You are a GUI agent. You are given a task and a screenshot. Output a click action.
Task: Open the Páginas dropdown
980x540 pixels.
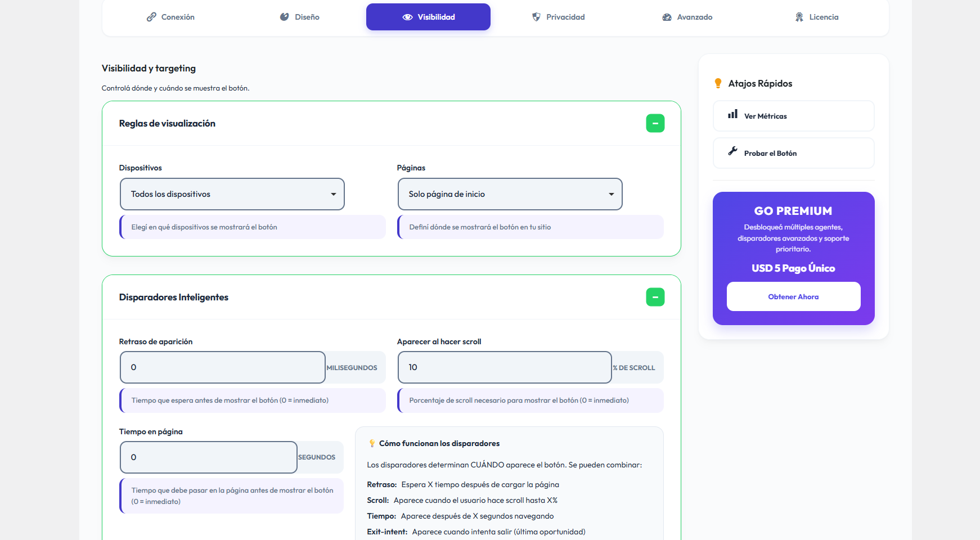tap(510, 194)
